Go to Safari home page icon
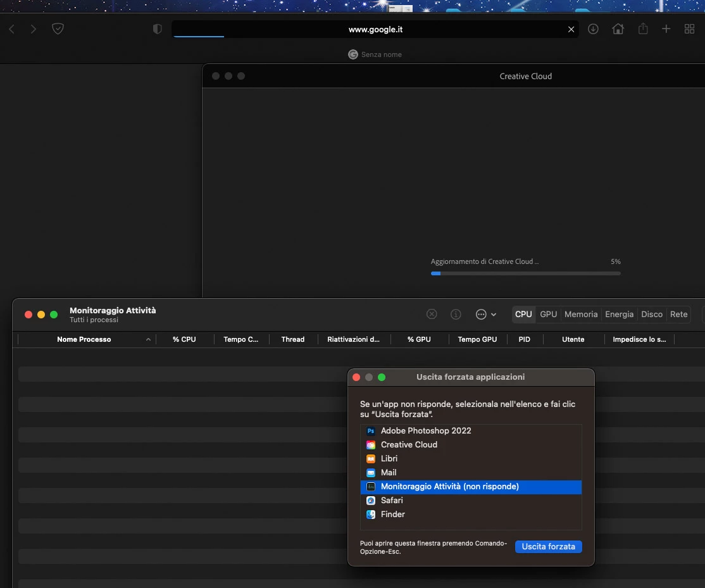The width and height of the screenshot is (705, 588). (x=618, y=28)
